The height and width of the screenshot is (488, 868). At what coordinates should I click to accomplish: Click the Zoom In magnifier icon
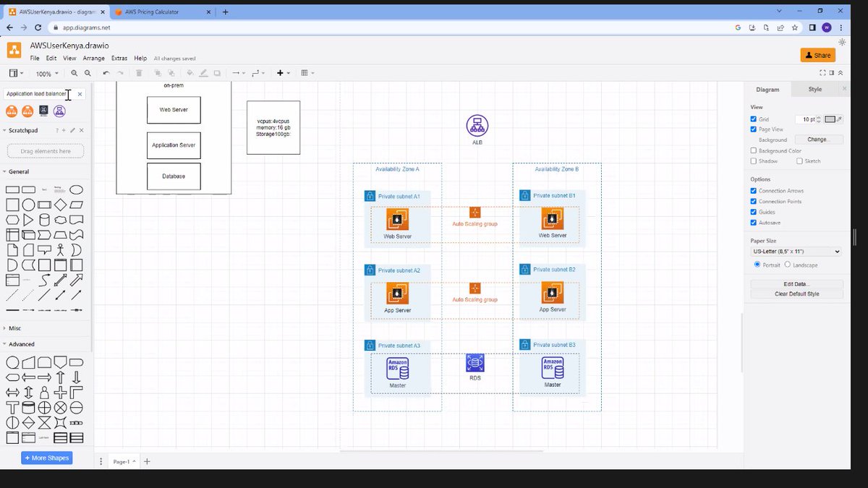click(x=73, y=73)
